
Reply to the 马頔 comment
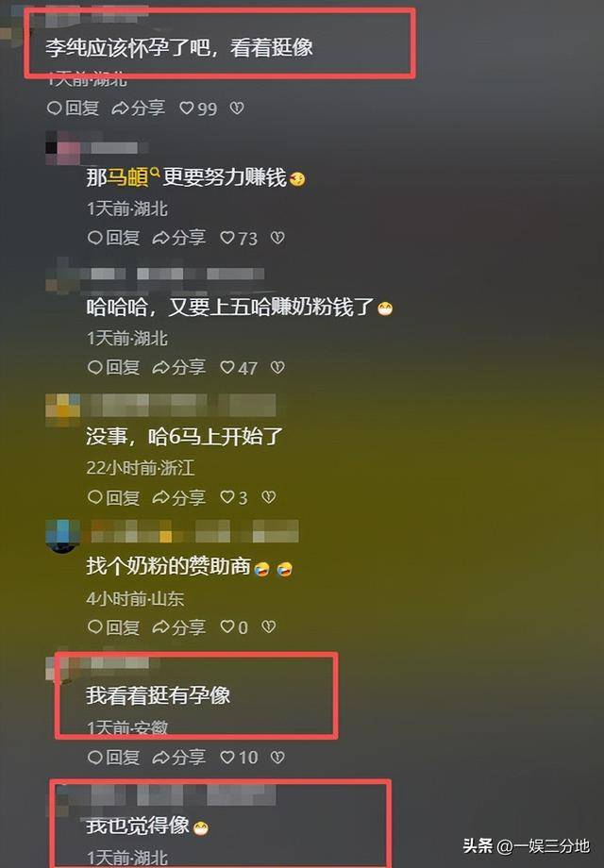113,238
